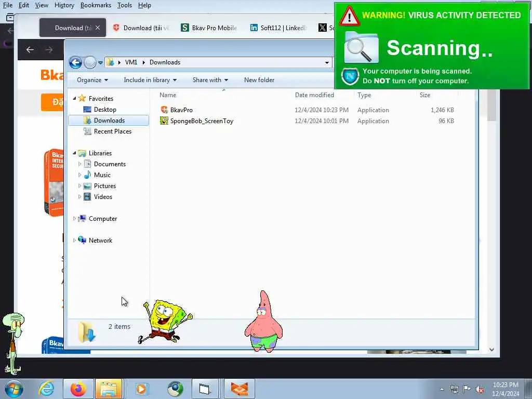Open the Favorites star in navigation pane

tap(82, 98)
